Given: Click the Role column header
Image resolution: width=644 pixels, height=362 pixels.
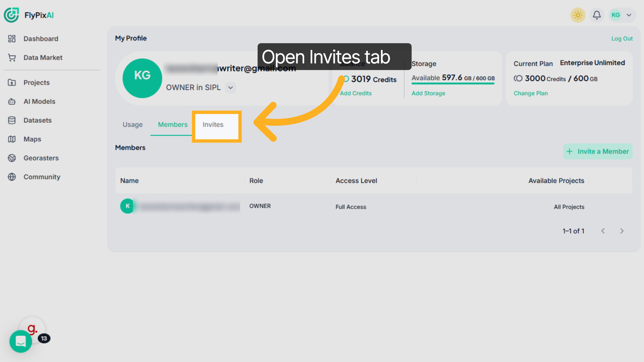Looking at the screenshot, I should point(256,181).
